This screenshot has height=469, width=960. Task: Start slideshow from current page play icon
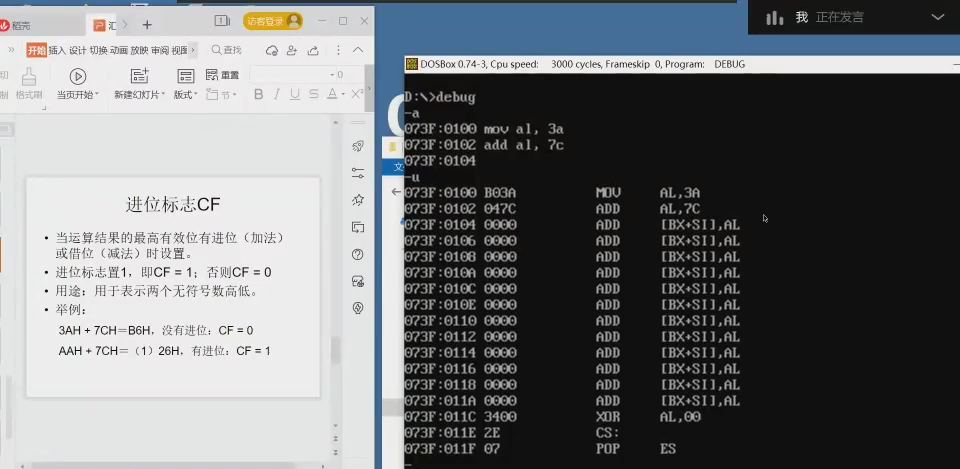click(x=78, y=76)
